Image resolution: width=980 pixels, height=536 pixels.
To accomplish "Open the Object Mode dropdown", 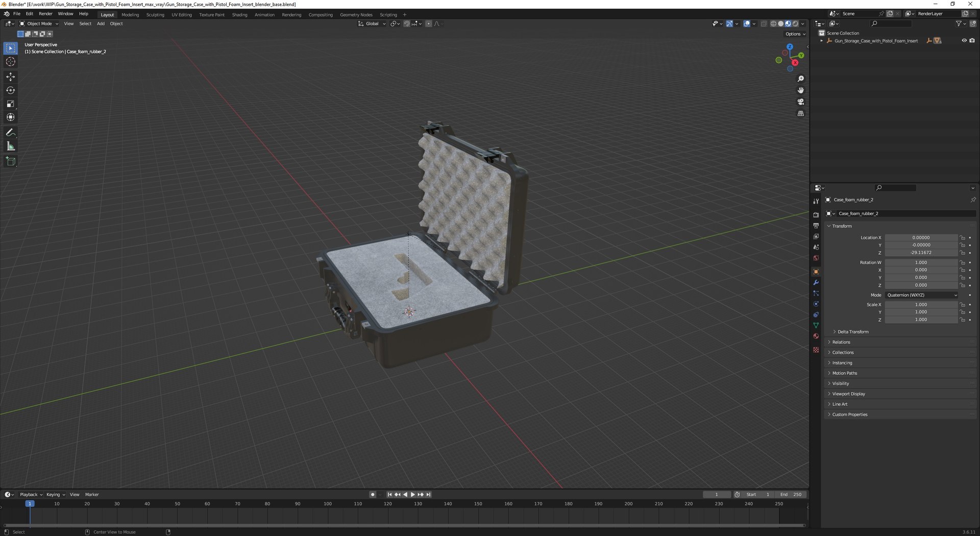I will (x=39, y=24).
